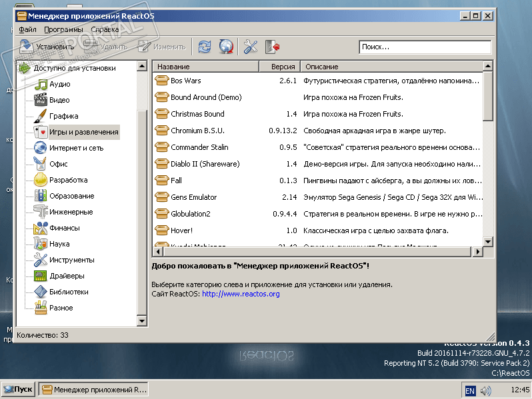Sort by the Описание column header
The height and width of the screenshot is (399, 532).
[391, 67]
